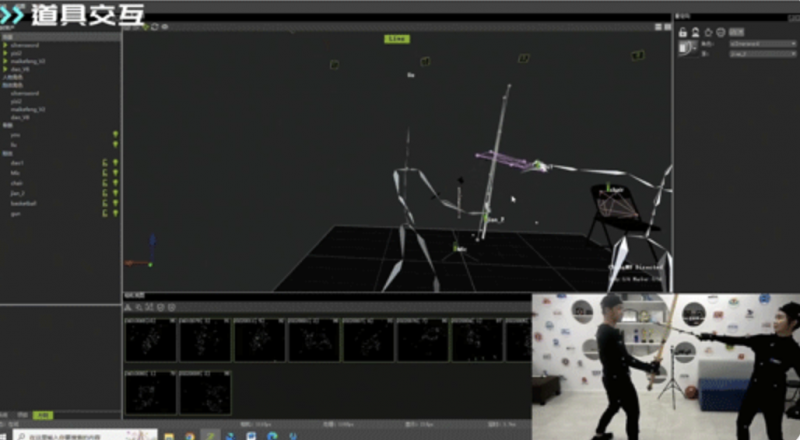
Task: Click the unlock padlock icon in properties panel
Action: (683, 32)
